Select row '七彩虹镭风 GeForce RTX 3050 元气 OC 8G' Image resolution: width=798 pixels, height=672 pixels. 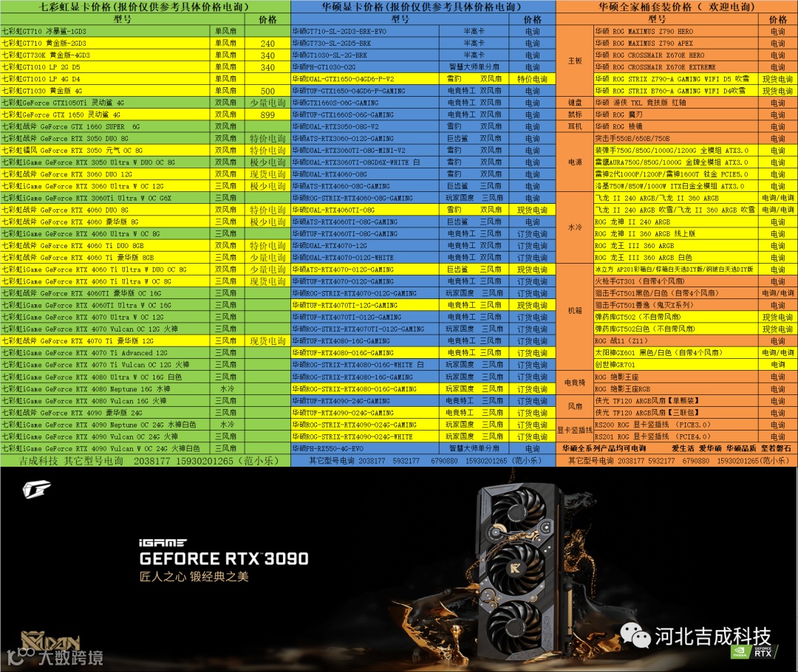(146, 151)
